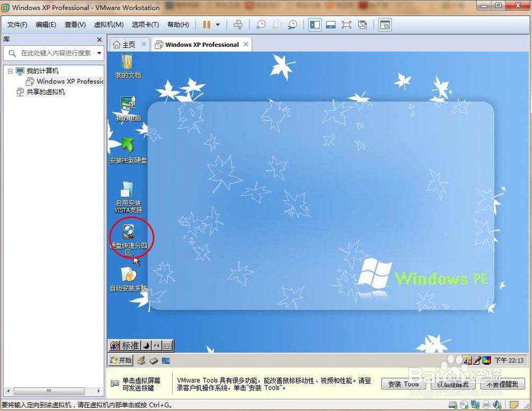The width and height of the screenshot is (532, 411).
Task: Click the 我的电脑 desktop icon
Action: point(128,108)
